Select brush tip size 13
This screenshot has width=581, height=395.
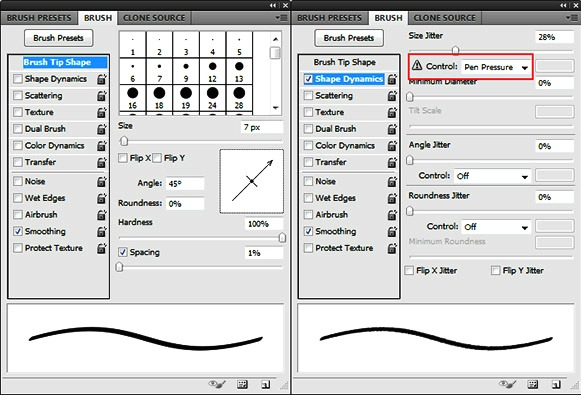click(x=239, y=72)
